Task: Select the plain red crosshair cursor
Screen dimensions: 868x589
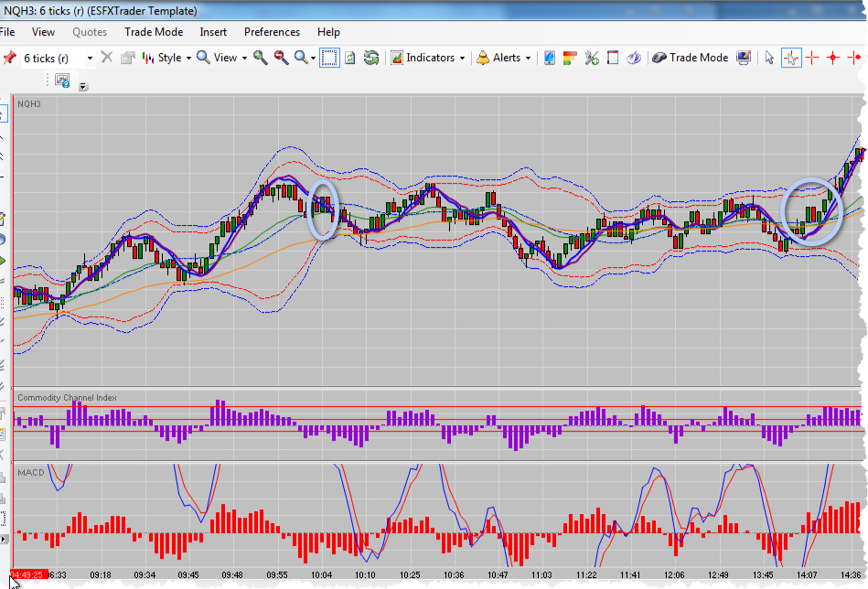Action: point(812,58)
